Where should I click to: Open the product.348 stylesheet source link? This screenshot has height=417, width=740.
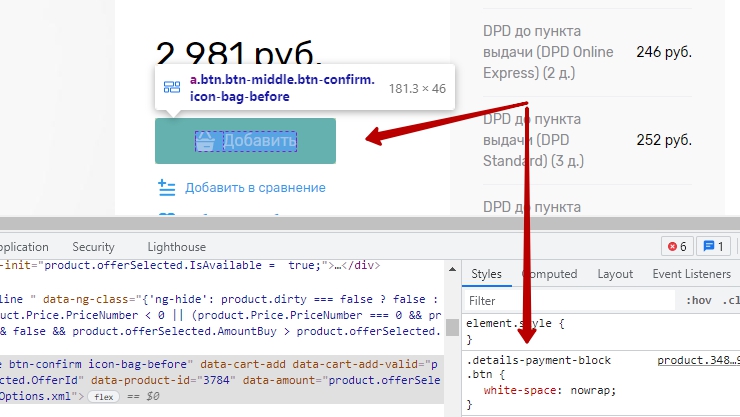click(x=697, y=360)
